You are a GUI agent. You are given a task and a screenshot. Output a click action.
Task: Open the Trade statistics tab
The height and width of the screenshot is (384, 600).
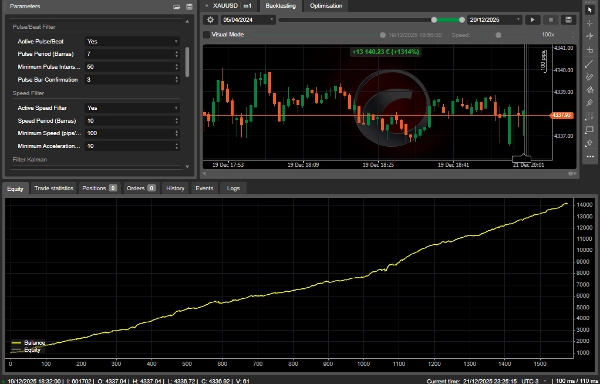pyautogui.click(x=54, y=189)
